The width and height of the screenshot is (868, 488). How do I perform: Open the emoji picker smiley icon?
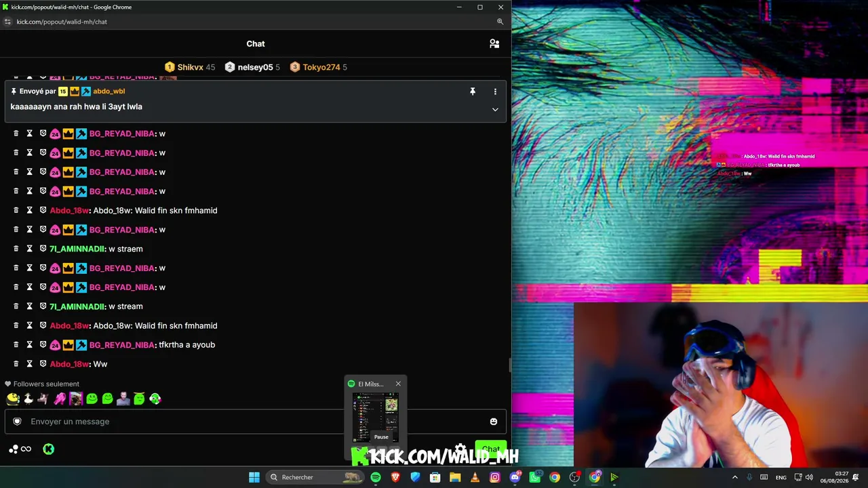[494, 422]
